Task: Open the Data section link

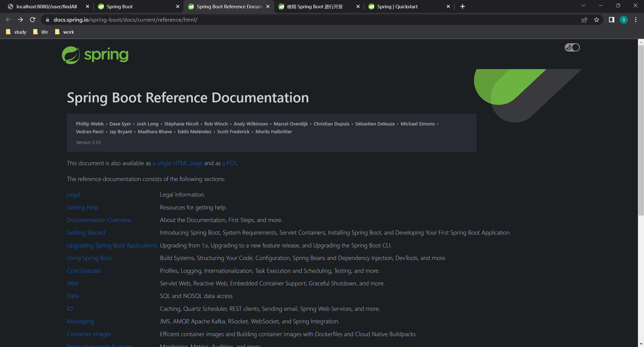Action: (x=73, y=296)
